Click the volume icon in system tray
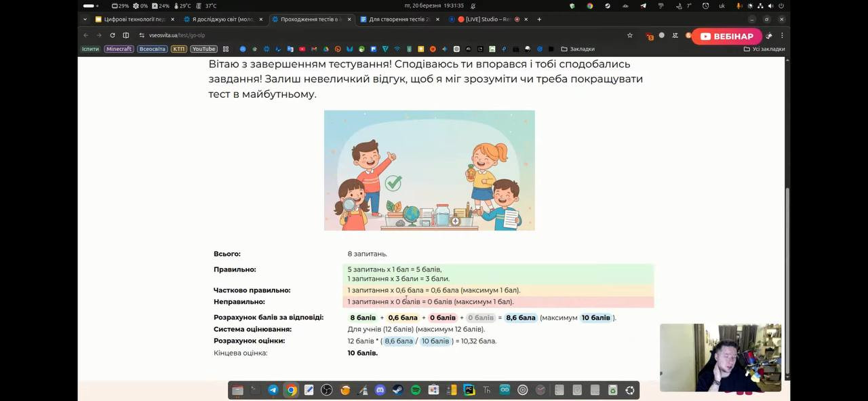The height and width of the screenshot is (401, 868). [x=770, y=5]
